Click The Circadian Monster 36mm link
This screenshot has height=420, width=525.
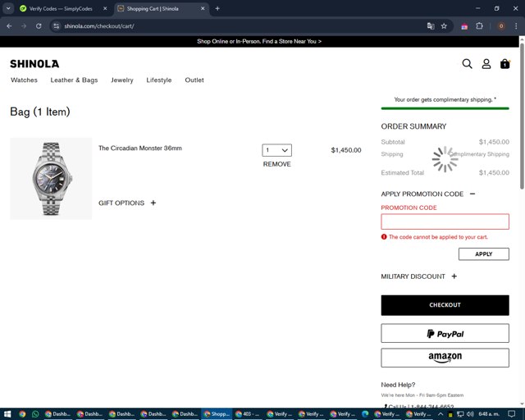pyautogui.click(x=140, y=148)
